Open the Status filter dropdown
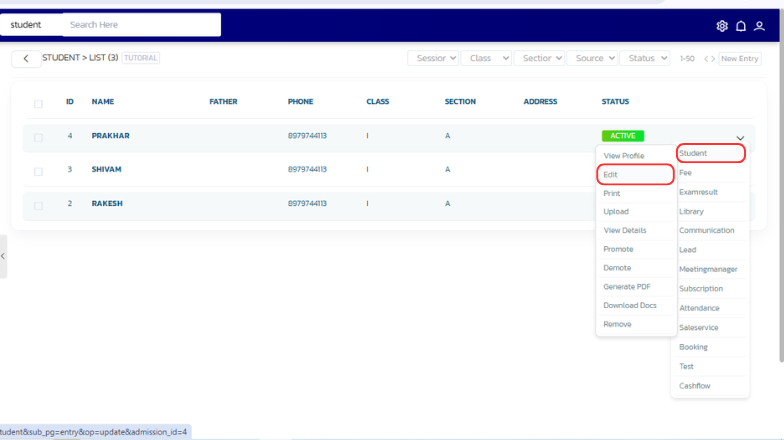Screen dimensions: 784x440 click(x=645, y=58)
